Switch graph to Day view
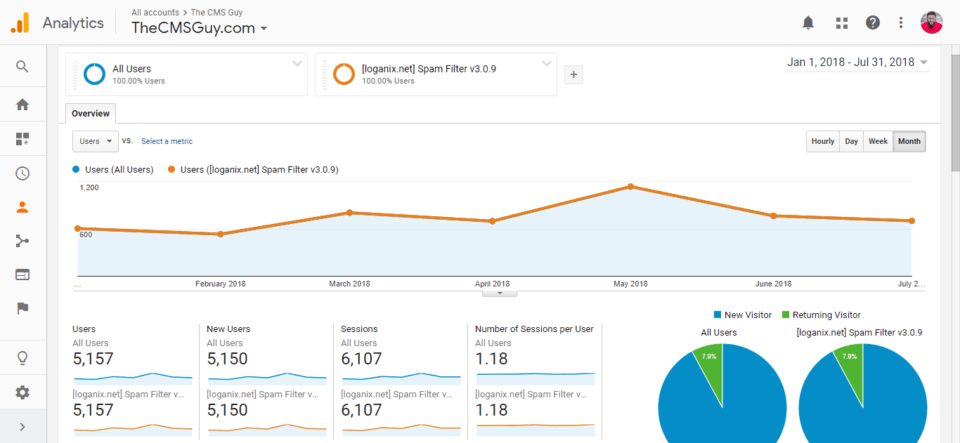The height and width of the screenshot is (443, 960). coord(852,141)
